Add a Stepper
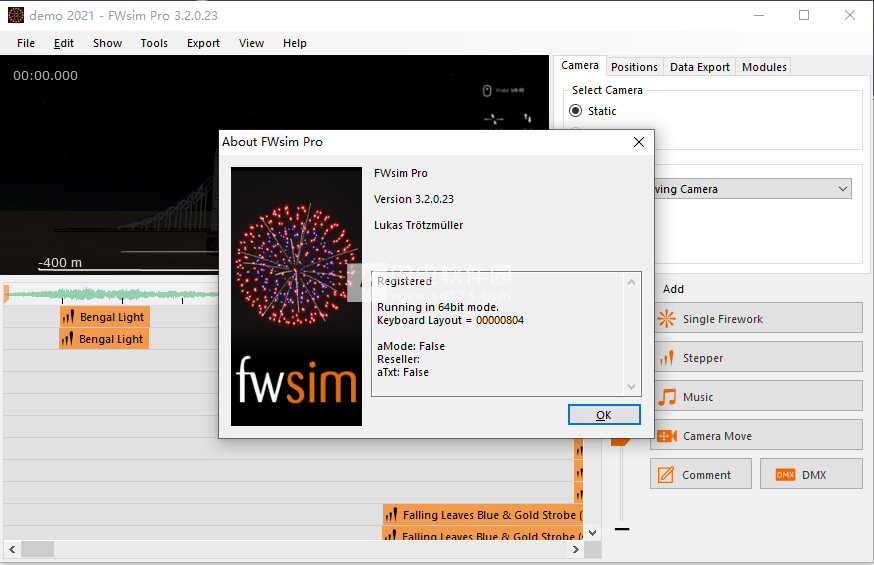 point(756,358)
